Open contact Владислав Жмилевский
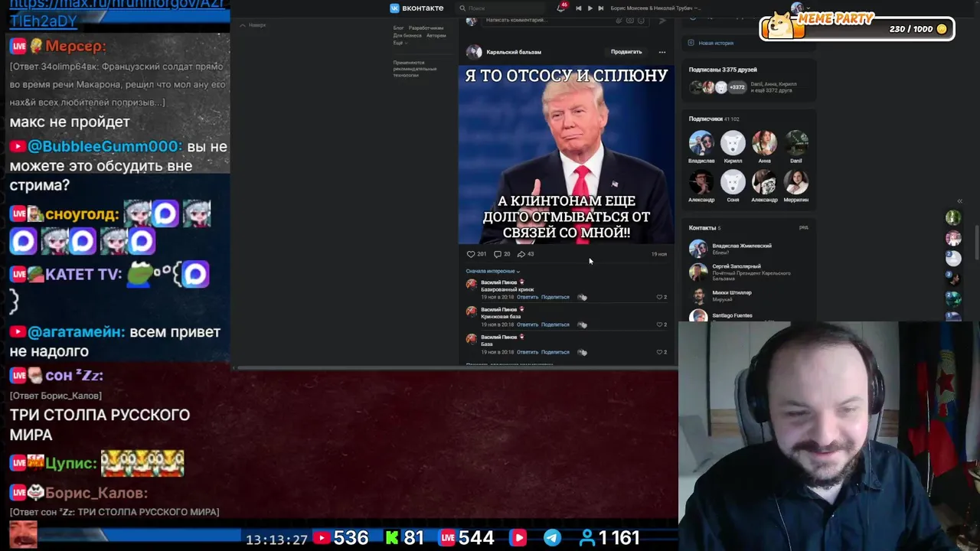Viewport: 980px width, 551px height. tap(742, 246)
